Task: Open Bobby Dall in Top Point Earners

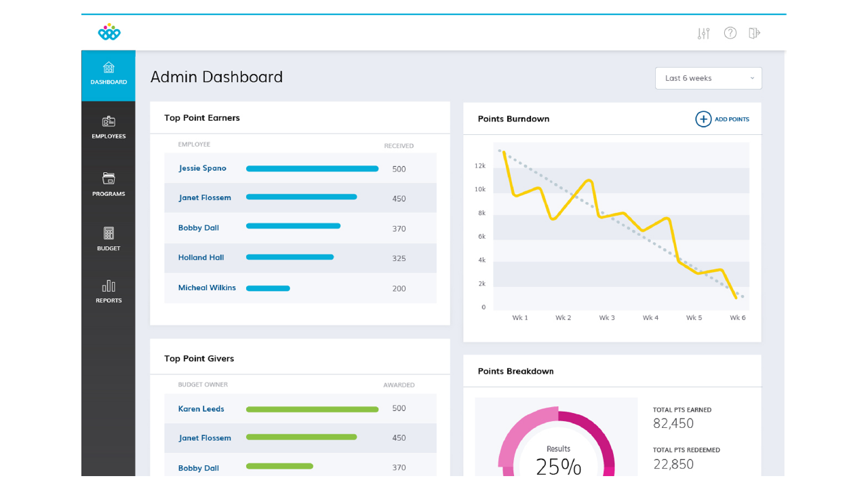Action: click(x=199, y=228)
